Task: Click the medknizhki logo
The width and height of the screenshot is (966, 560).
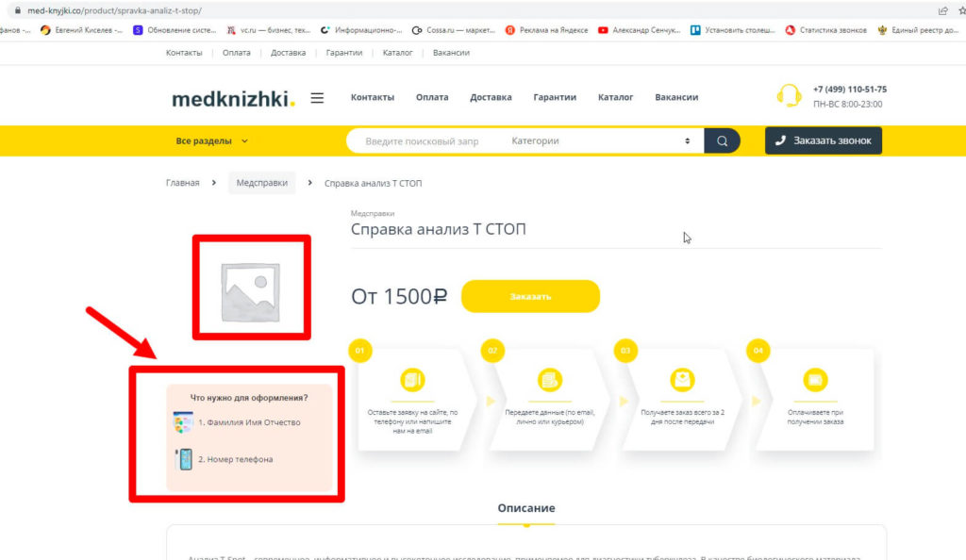Action: [x=233, y=99]
